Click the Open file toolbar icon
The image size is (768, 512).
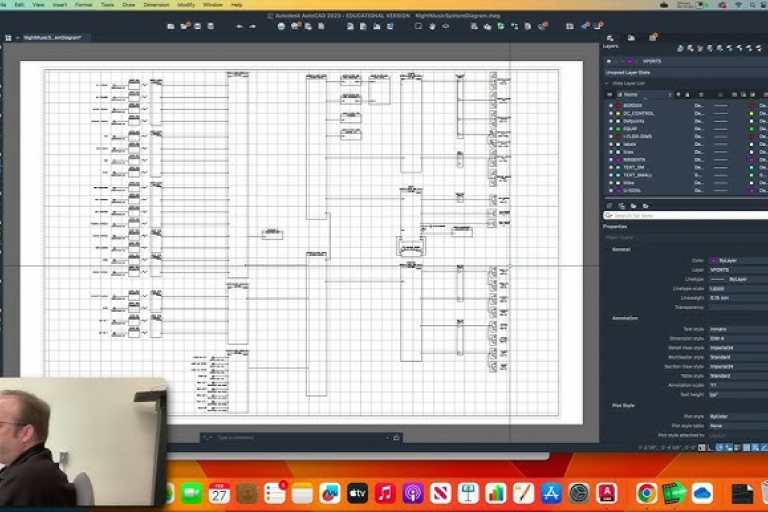coord(184,26)
